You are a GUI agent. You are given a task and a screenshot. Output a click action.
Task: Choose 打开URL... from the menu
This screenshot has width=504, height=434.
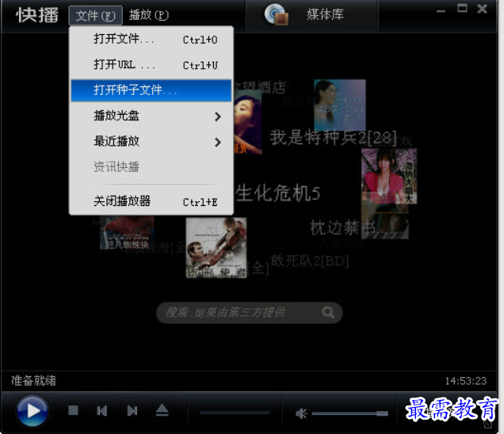[151, 65]
